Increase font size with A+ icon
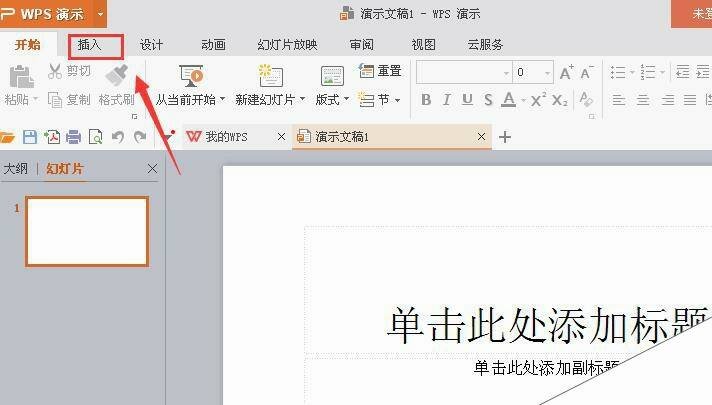Screen dimensions: 712x405 pos(566,72)
